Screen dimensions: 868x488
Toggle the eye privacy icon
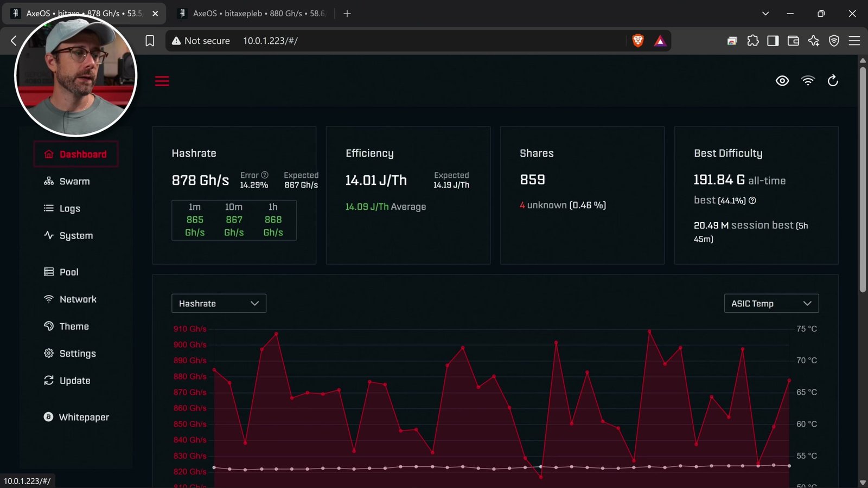pos(782,81)
